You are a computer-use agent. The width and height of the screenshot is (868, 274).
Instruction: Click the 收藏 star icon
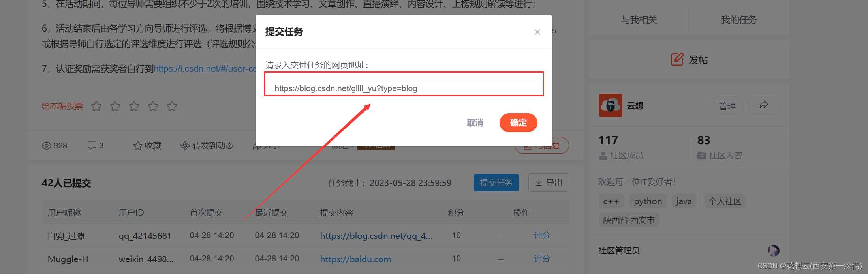137,146
